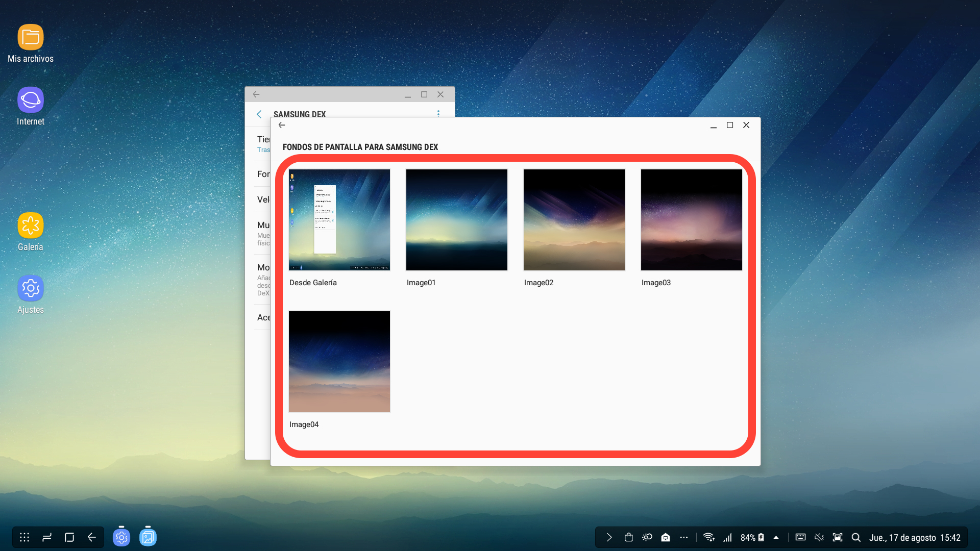Select the Image02 wallpaper thumbnail
Viewport: 980px width, 551px height.
click(x=574, y=220)
